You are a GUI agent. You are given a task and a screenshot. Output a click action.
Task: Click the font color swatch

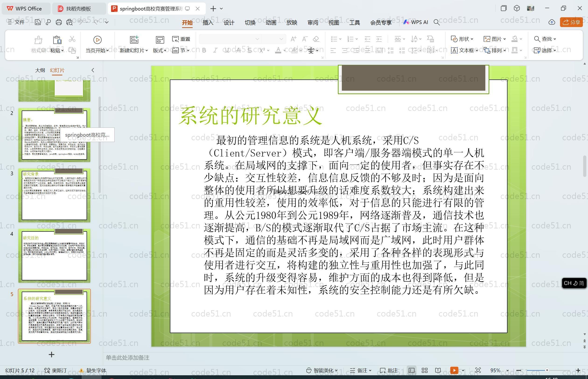[x=278, y=50]
